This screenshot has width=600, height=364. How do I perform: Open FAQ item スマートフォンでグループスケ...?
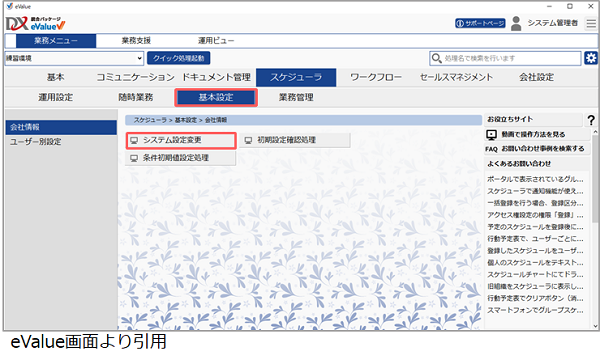(x=535, y=310)
